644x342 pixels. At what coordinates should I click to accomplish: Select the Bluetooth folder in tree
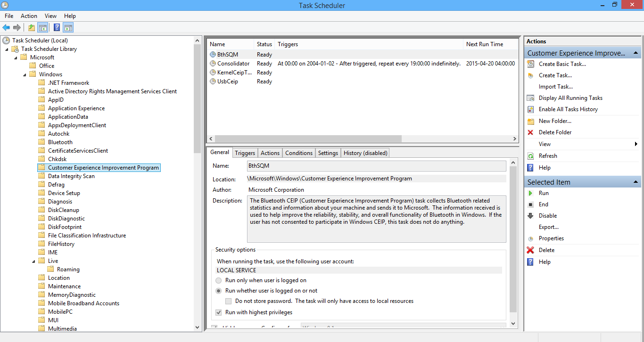60,142
